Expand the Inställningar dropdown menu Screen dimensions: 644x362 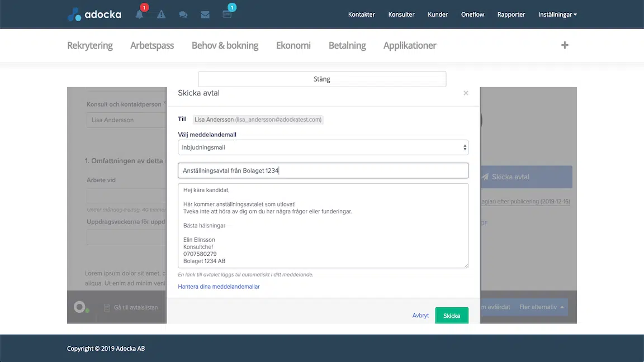point(557,15)
